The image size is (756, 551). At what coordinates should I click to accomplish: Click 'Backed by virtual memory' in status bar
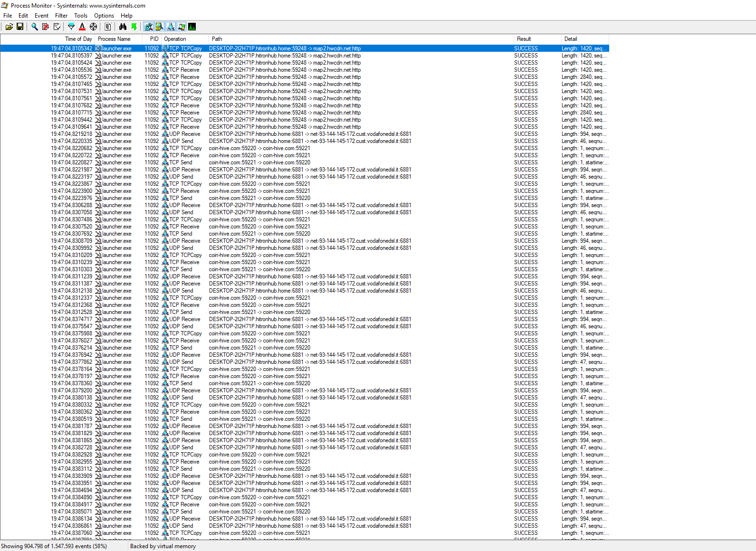coord(163,546)
